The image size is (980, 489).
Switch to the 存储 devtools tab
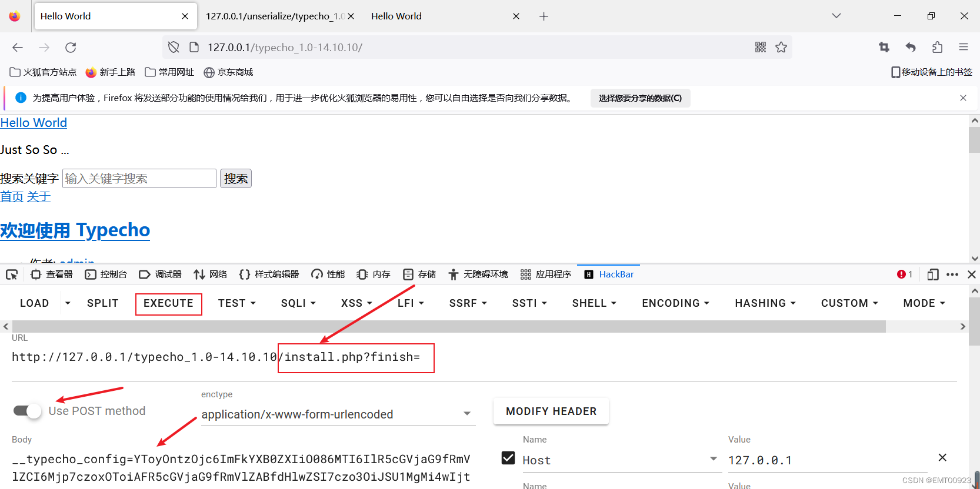pyautogui.click(x=419, y=274)
